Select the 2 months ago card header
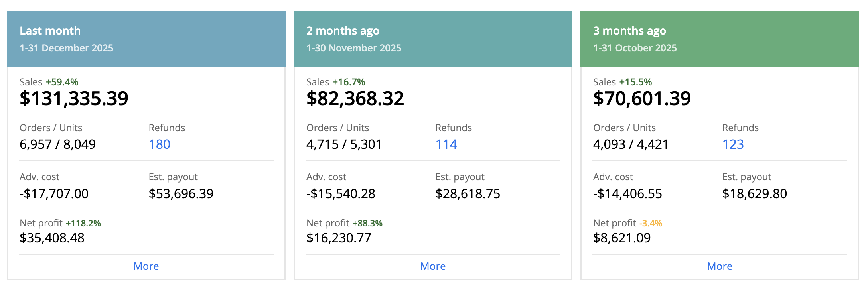 (x=433, y=39)
